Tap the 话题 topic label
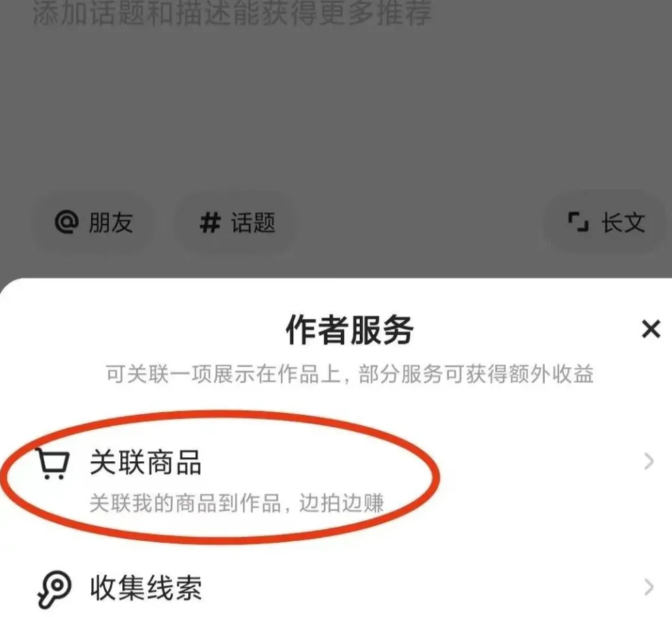The height and width of the screenshot is (617, 672). [253, 223]
